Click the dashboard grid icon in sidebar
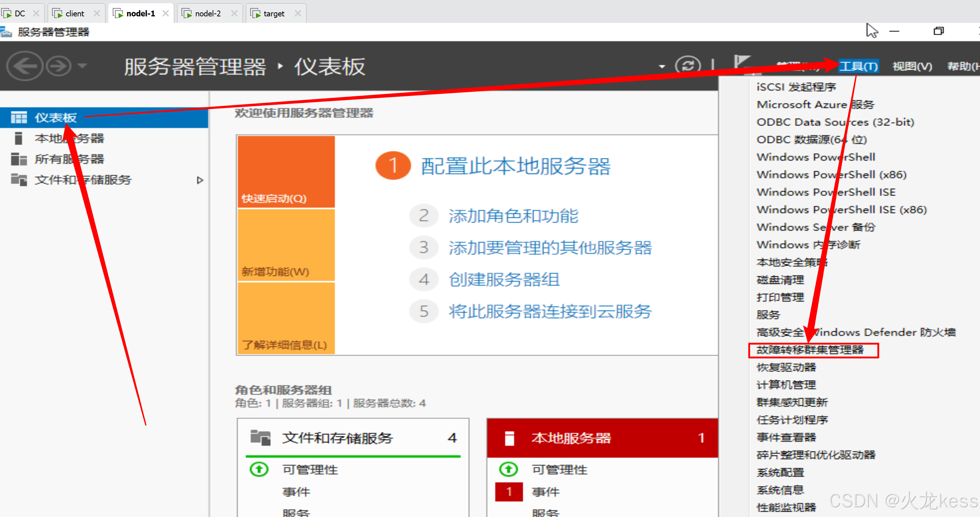Viewport: 980px width, 517px height. click(19, 117)
